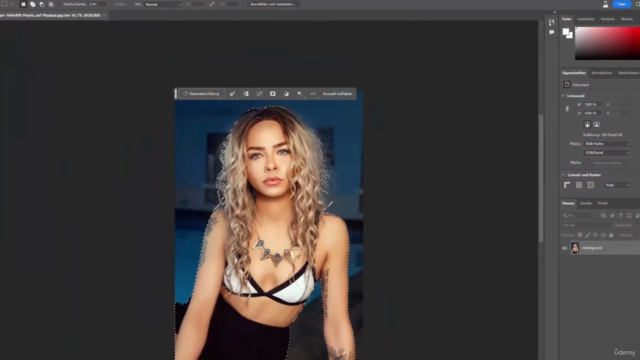Collapse the Lineale und Raster section
Image resolution: width=640 pixels, height=360 pixels.
[x=563, y=175]
